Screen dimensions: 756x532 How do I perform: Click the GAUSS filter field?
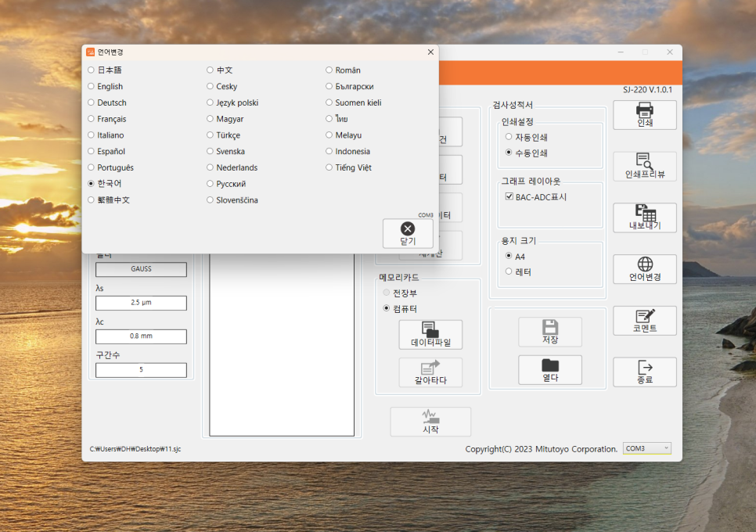pyautogui.click(x=141, y=269)
